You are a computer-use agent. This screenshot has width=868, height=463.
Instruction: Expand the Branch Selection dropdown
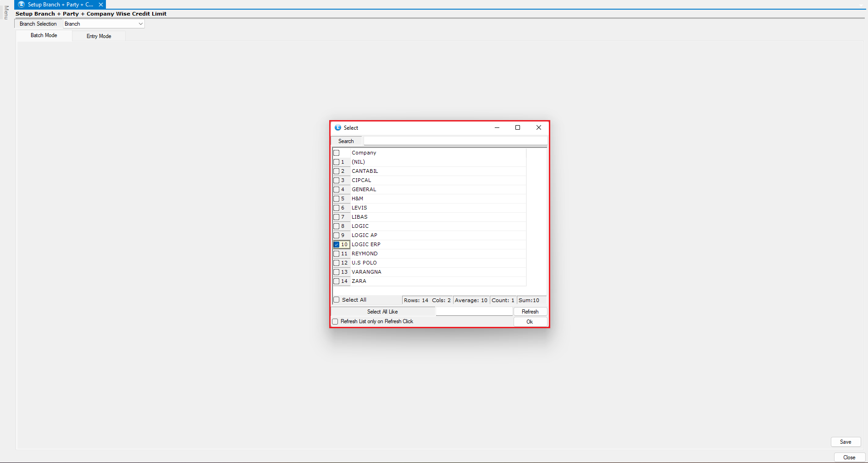pos(140,24)
